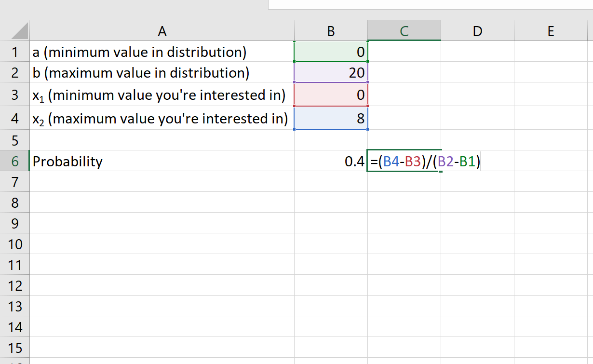
Task: Click the 'Probability' label cell
Action: [x=162, y=161]
